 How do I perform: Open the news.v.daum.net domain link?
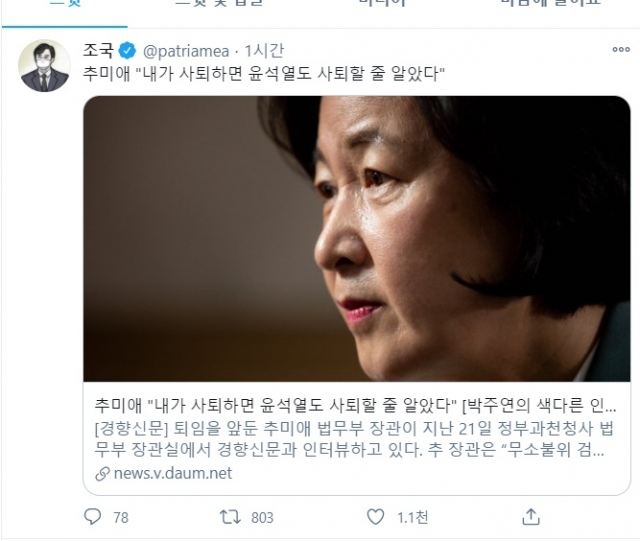pos(173,473)
